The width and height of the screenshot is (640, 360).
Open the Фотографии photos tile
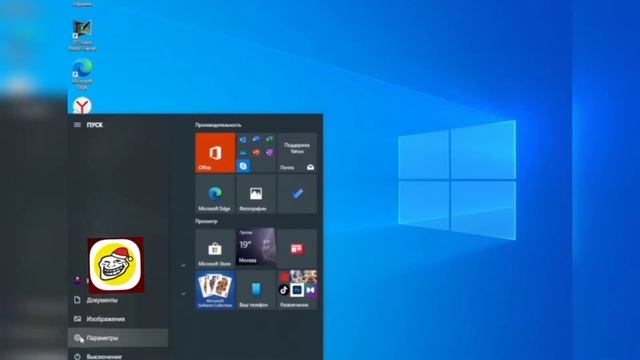256,194
